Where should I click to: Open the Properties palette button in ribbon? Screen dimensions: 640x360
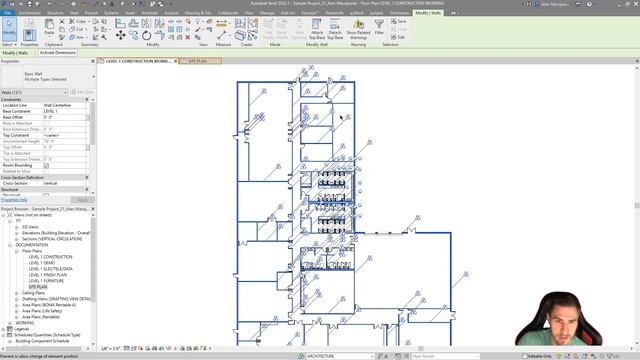point(29,35)
